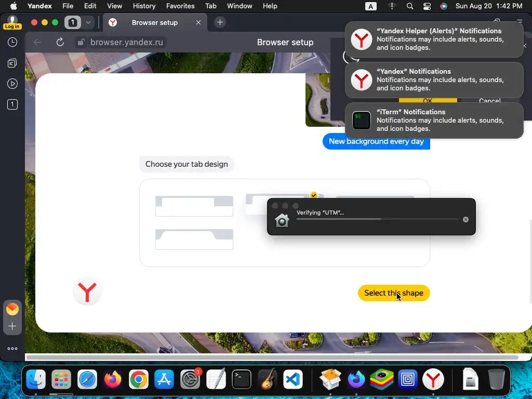The height and width of the screenshot is (399, 532).
Task: Open the History menu
Action: [144, 6]
